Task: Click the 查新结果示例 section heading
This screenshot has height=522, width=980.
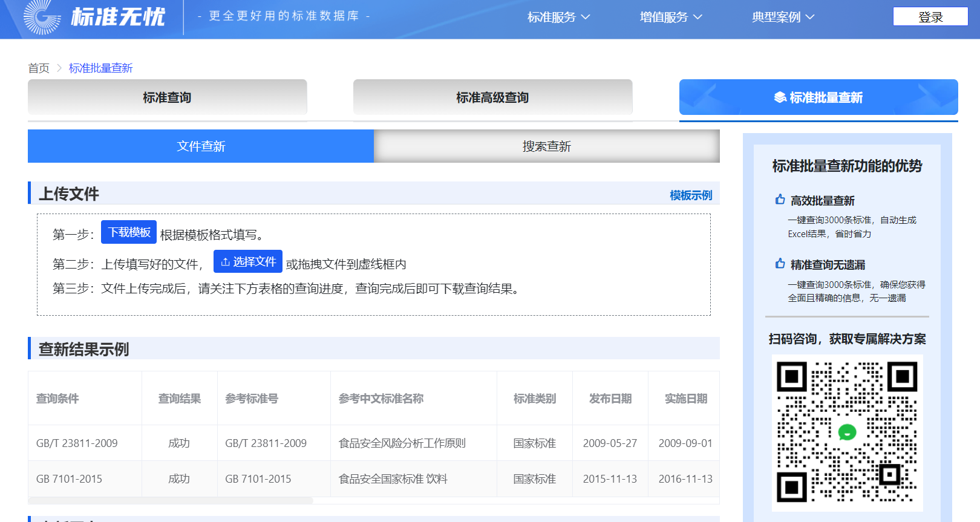Action: pos(84,350)
